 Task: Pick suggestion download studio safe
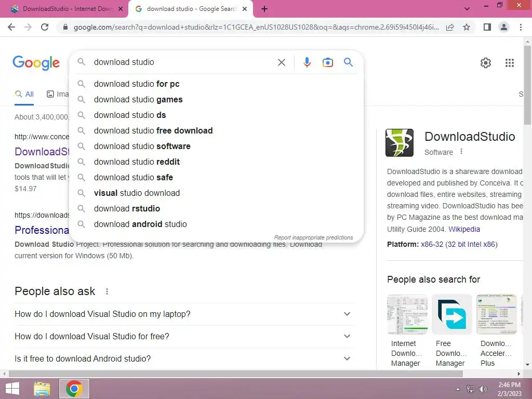coord(216,178)
